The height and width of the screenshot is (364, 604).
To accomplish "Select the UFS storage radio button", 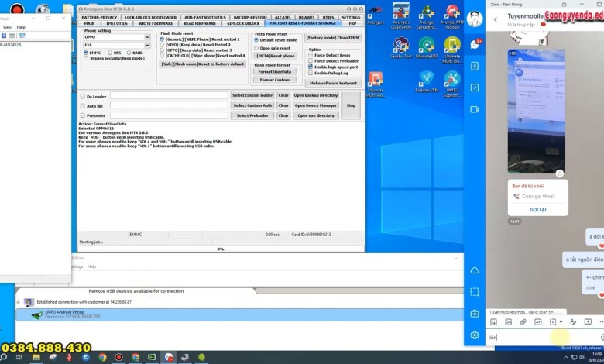I will tap(109, 53).
